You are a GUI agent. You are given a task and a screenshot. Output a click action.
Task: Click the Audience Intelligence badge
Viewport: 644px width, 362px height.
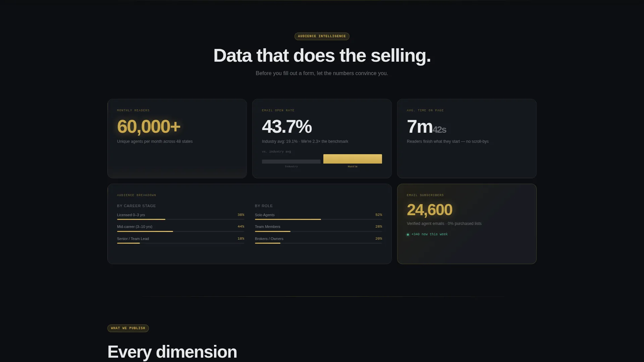point(322,36)
